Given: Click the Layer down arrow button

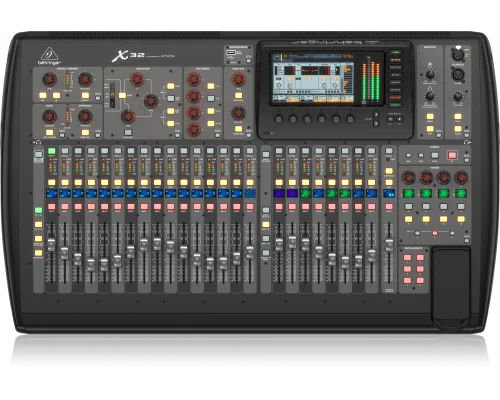Looking at the screenshot, I should (376, 124).
